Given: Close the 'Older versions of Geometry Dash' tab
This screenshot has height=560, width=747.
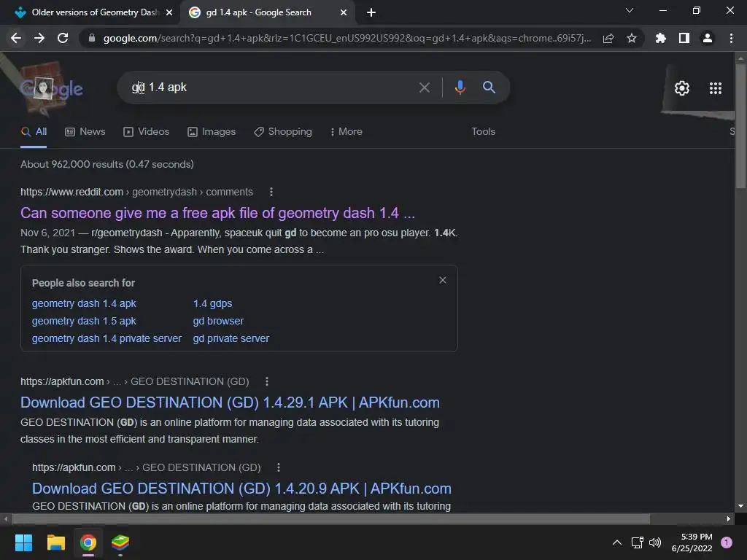Looking at the screenshot, I should pos(169,12).
